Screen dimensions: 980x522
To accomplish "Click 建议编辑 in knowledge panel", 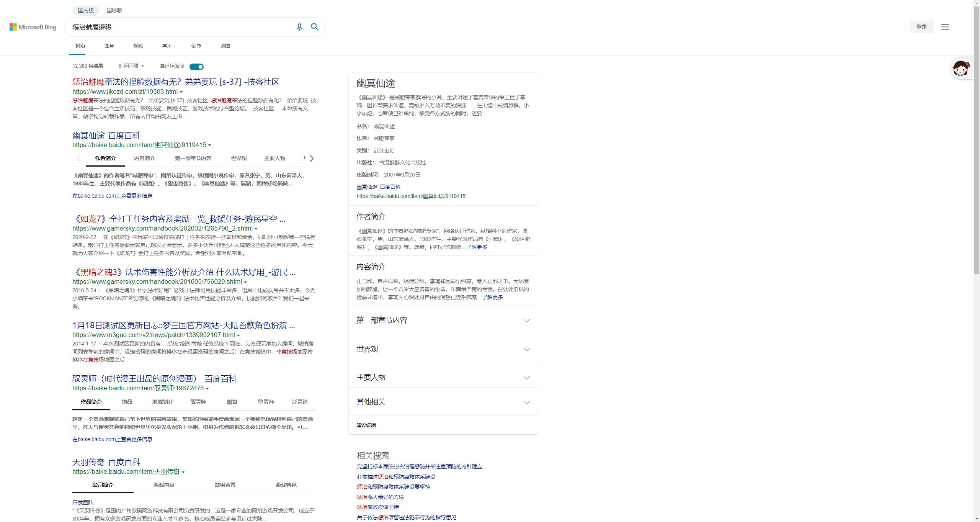I will point(366,425).
